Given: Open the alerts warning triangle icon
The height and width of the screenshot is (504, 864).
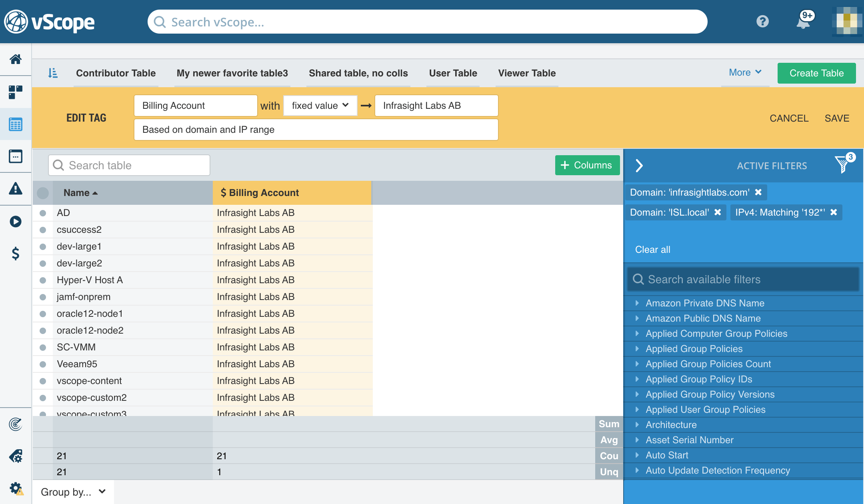Looking at the screenshot, I should pos(16,188).
